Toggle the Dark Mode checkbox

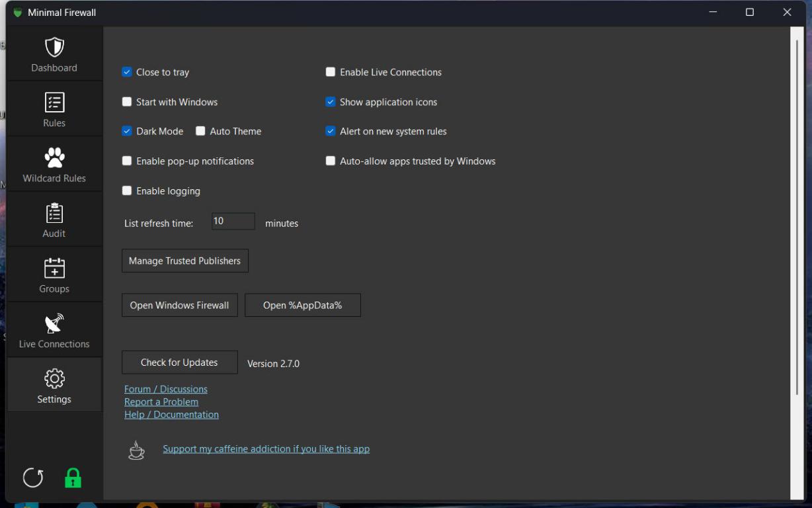(x=127, y=132)
